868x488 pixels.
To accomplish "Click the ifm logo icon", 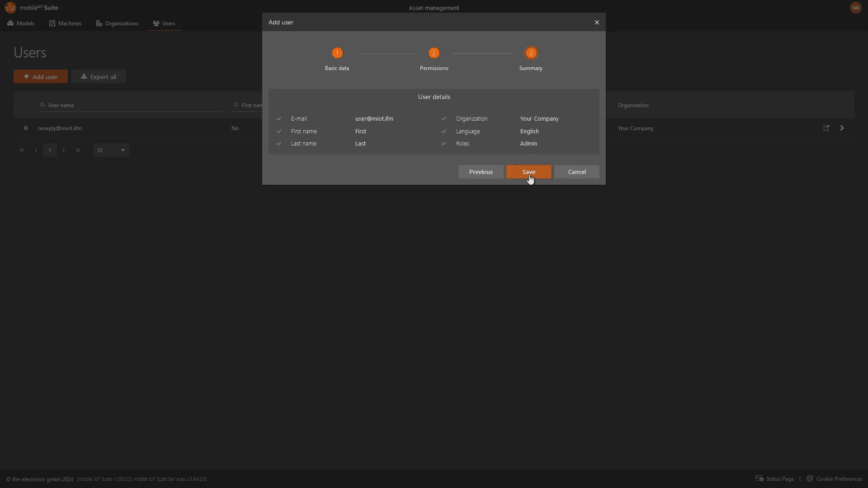I will pyautogui.click(x=10, y=8).
